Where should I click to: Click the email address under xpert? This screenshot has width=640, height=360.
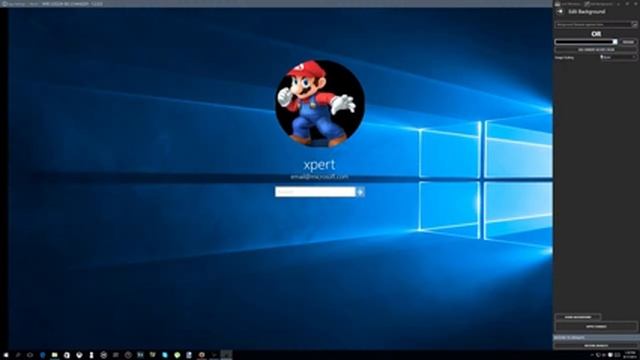[319, 177]
